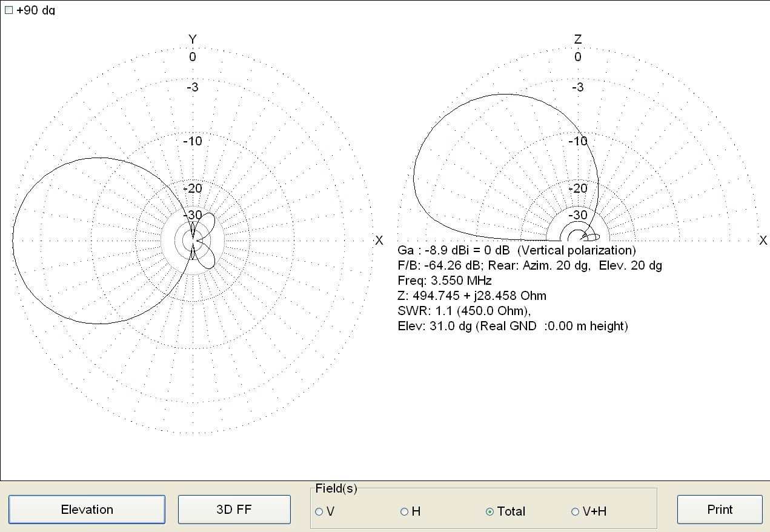The height and width of the screenshot is (532, 770).
Task: Select the V field radio button
Action: click(x=319, y=512)
